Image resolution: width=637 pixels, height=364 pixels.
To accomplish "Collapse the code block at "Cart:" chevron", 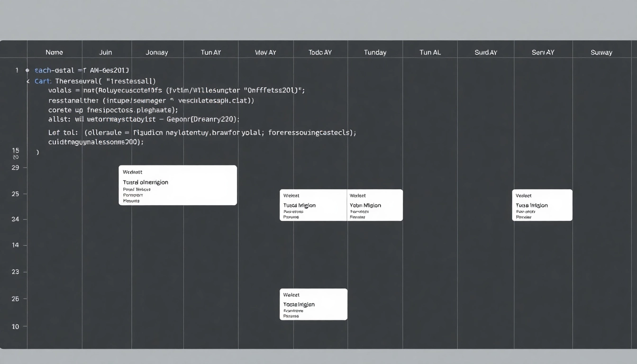I will pyautogui.click(x=27, y=82).
